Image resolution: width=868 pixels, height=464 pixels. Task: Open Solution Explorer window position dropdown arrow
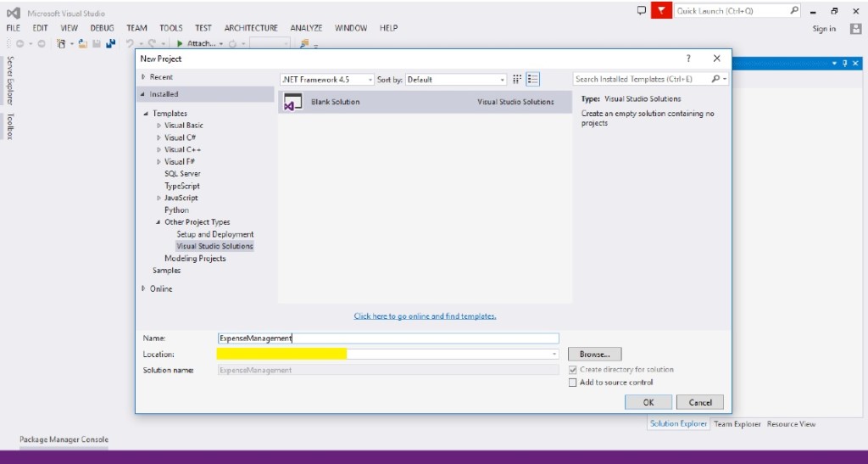point(835,63)
